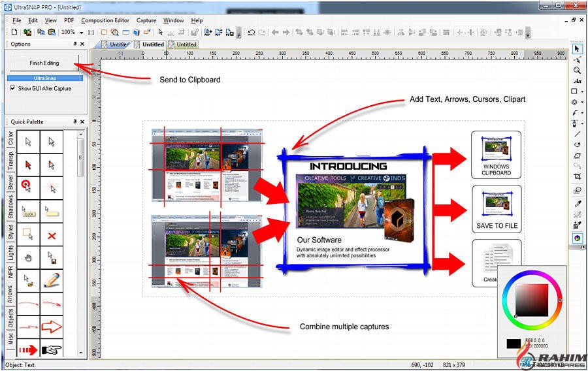Open the Arrows tab in Quick Palette
This screenshot has width=588, height=371.
10,294
